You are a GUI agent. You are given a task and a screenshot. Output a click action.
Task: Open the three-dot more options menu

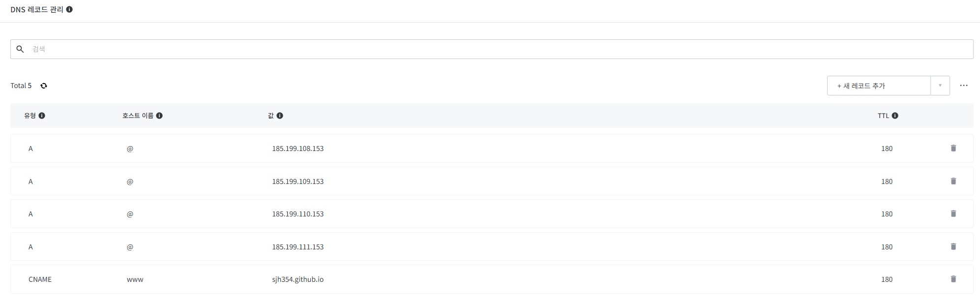963,86
